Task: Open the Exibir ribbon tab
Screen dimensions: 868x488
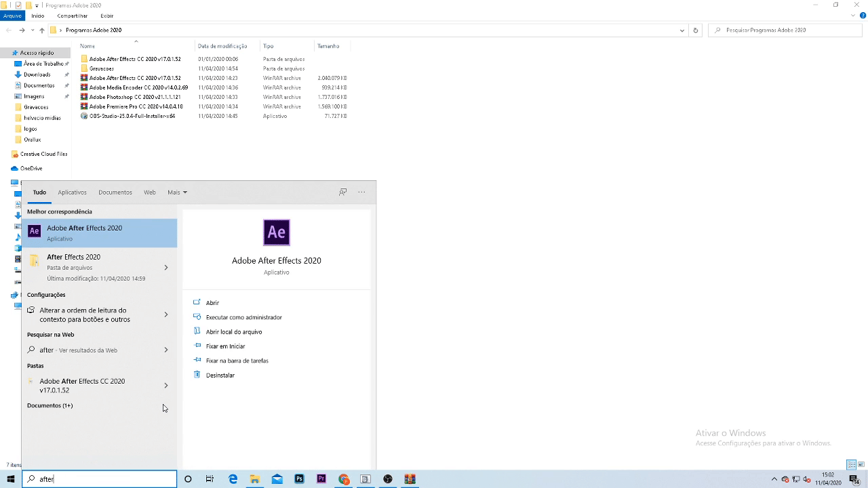Action: 106,16
